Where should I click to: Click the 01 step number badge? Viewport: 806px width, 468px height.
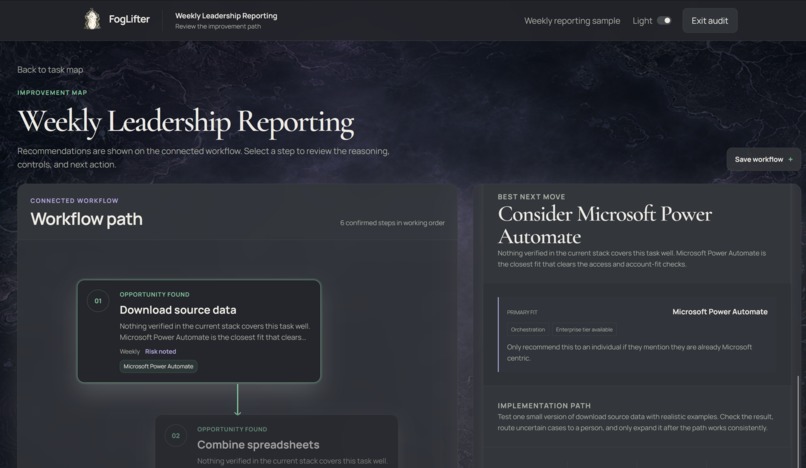pos(98,301)
